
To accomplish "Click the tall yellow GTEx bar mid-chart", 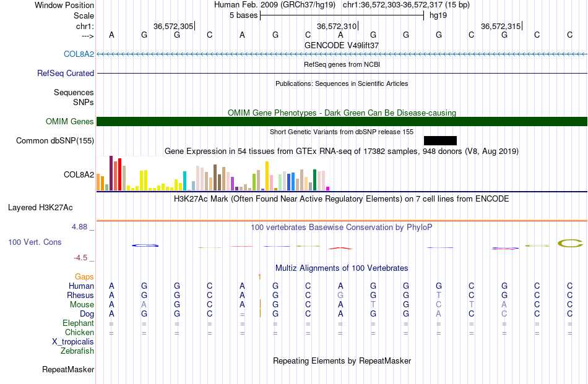I will pyautogui.click(x=267, y=176).
